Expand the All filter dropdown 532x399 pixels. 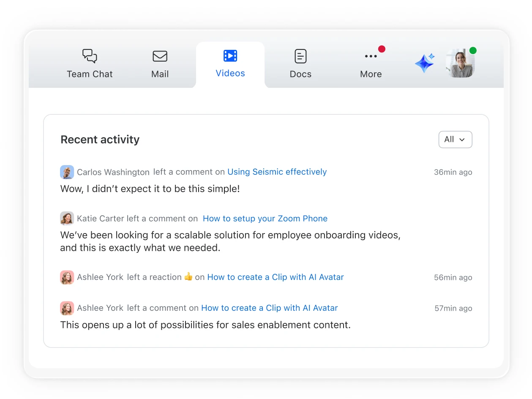pyautogui.click(x=455, y=139)
